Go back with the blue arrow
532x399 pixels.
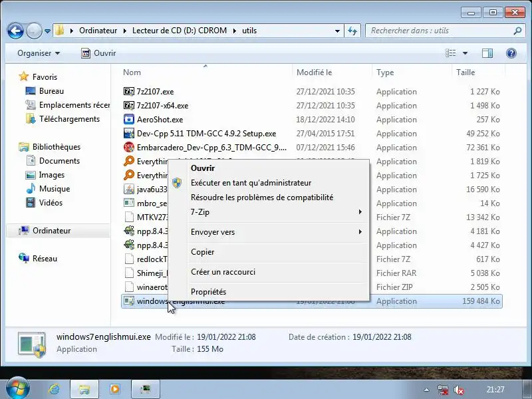[15, 31]
